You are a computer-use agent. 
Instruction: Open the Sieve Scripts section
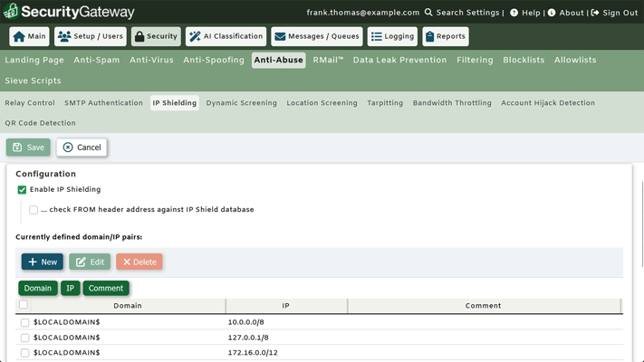click(x=33, y=81)
